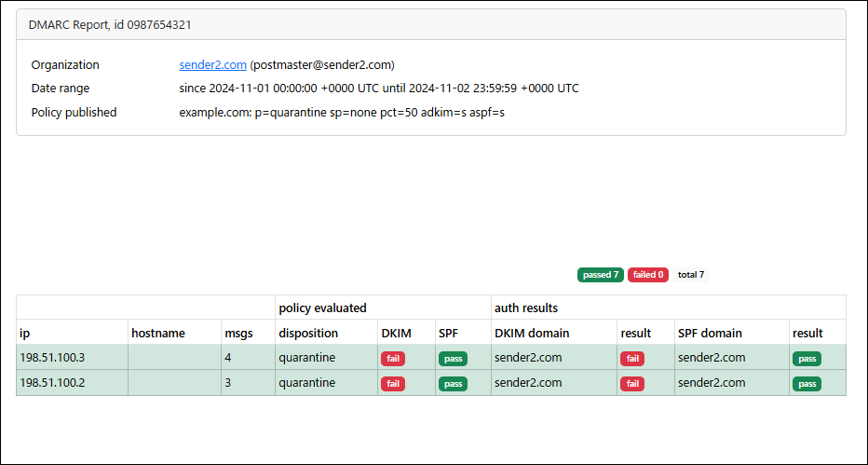The width and height of the screenshot is (868, 465).
Task: Click auth DKIM result fail badge, first row
Action: [x=632, y=359]
